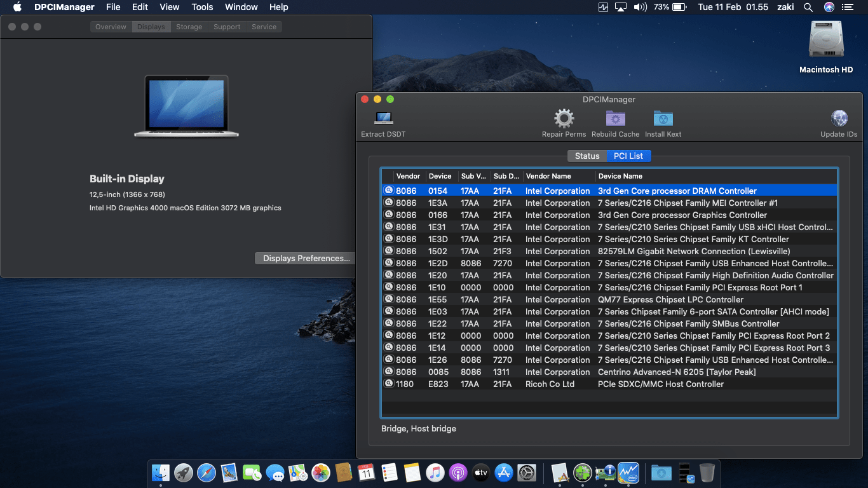Open the Window menu
This screenshot has height=488, width=868.
(241, 8)
